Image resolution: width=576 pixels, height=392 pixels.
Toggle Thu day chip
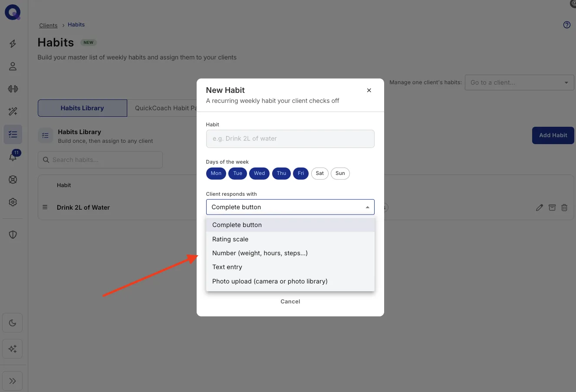click(x=282, y=173)
